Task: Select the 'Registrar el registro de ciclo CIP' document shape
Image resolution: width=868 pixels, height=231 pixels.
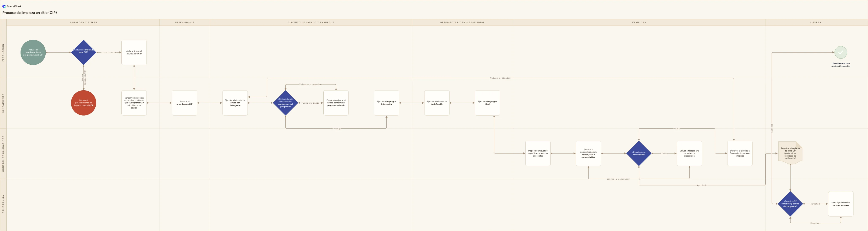Action: tap(790, 153)
